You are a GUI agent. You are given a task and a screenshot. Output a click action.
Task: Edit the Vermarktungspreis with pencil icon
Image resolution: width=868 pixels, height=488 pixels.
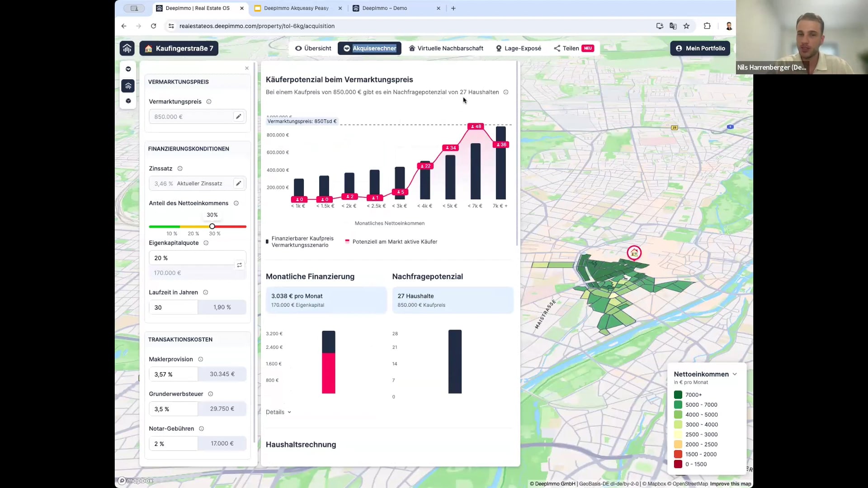[239, 117]
